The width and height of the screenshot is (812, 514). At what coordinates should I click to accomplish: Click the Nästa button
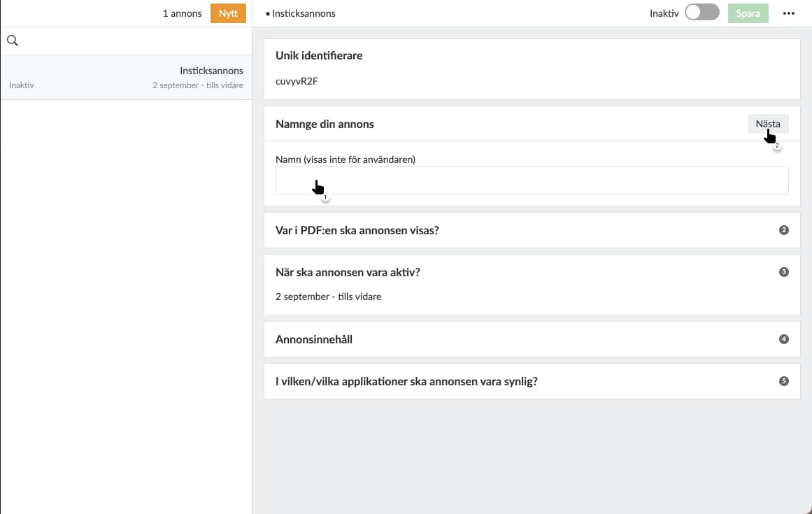pos(768,124)
